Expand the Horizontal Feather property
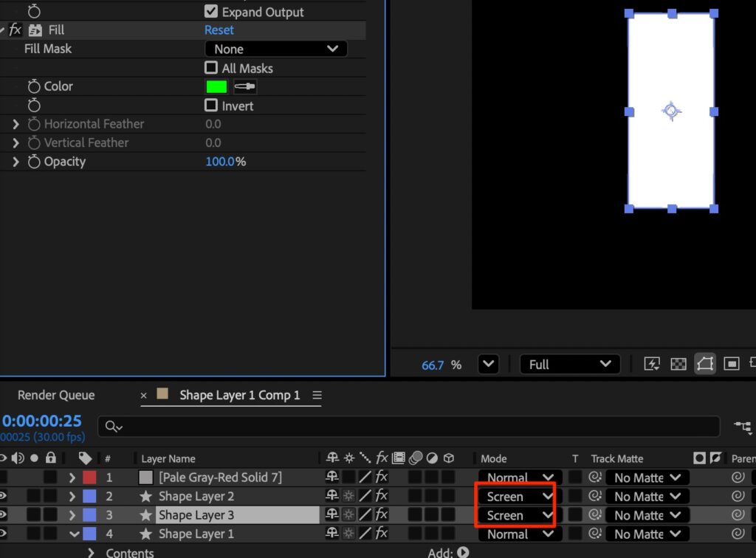 tap(16, 124)
